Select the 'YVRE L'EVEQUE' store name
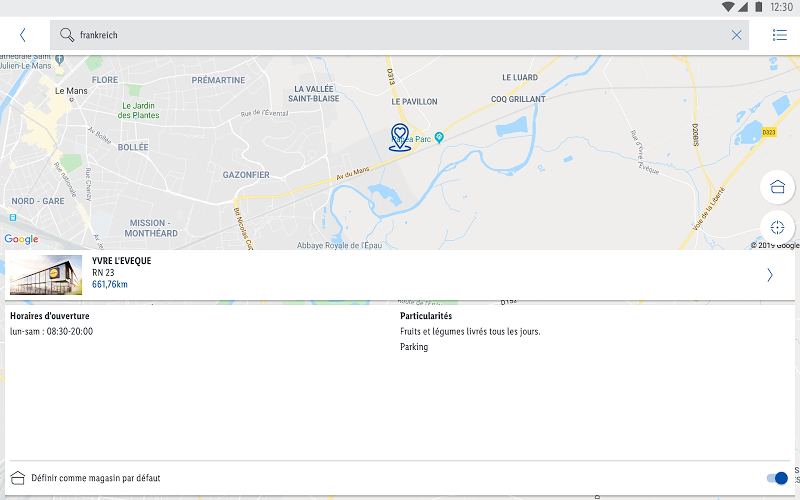Screen dimensions: 800x500 tap(121, 261)
